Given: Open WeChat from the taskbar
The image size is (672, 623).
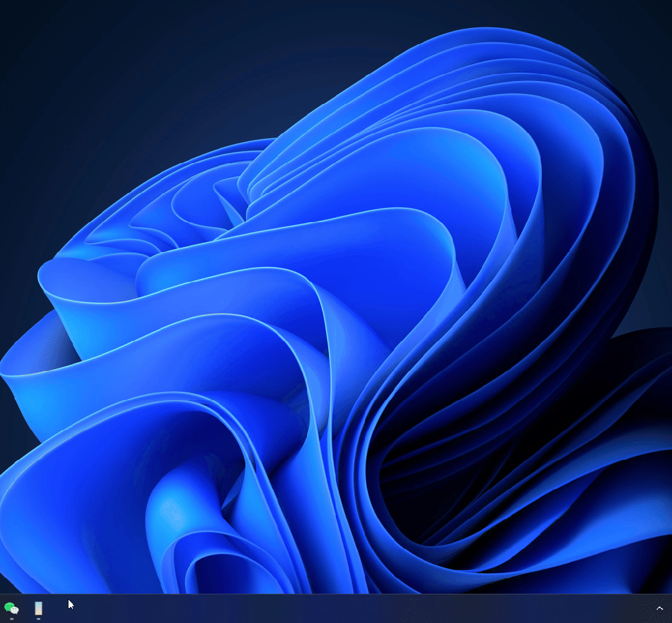Looking at the screenshot, I should click(11, 608).
